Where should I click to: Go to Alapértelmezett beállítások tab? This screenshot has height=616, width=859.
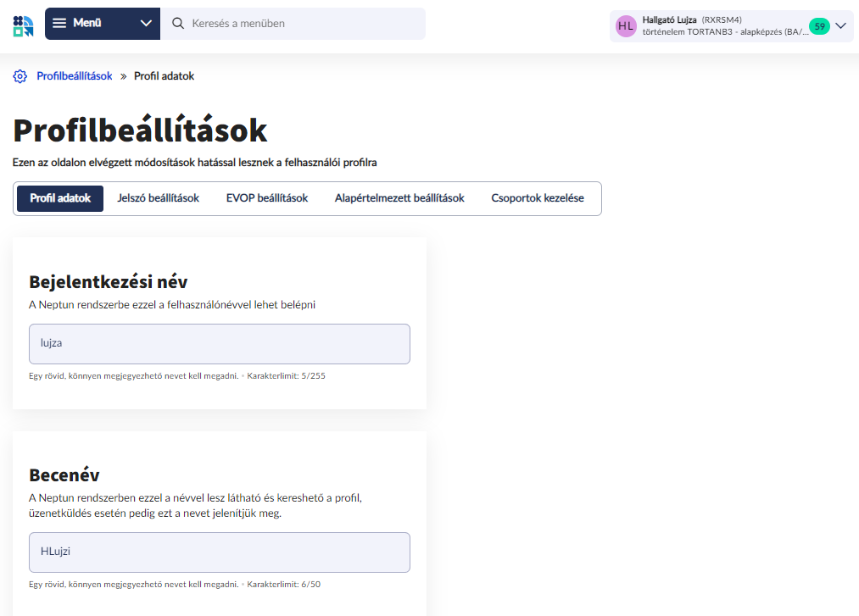[399, 198]
